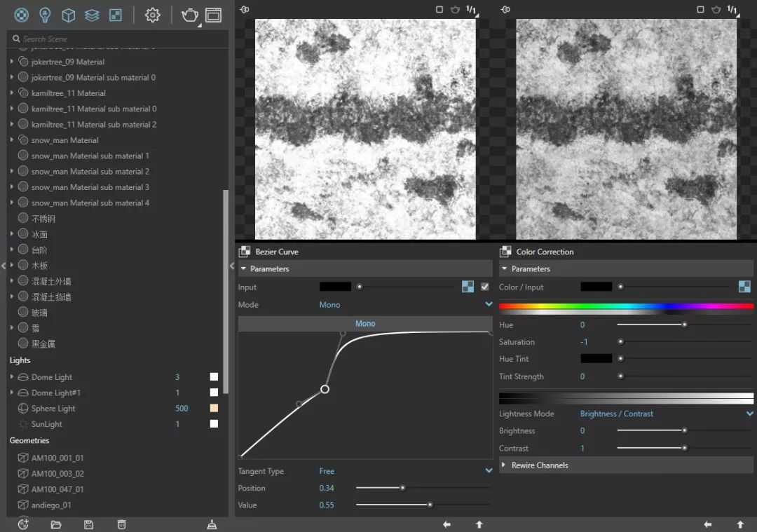Viewport: 757px width, 532px height.
Task: Expand the Dome Light#1 tree item
Action: point(12,393)
